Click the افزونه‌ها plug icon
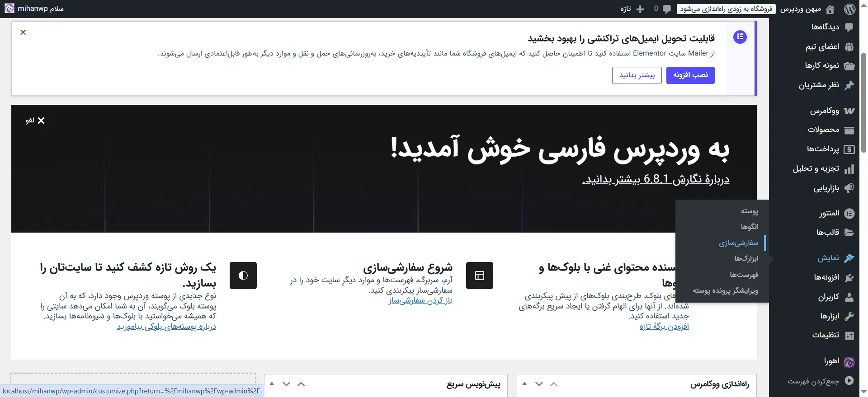The height and width of the screenshot is (397, 868). (x=849, y=278)
